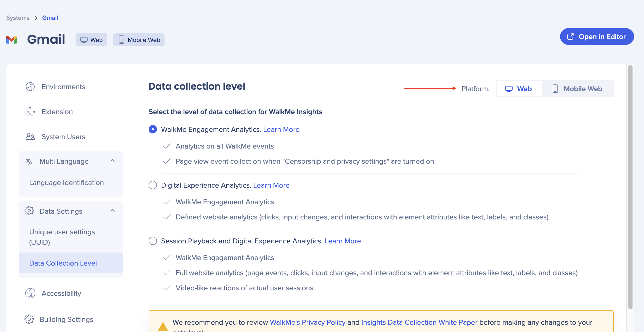Viewport: 644px width, 332px height.
Task: Select WalkMe Engagement Analytics radio option
Action: (153, 129)
